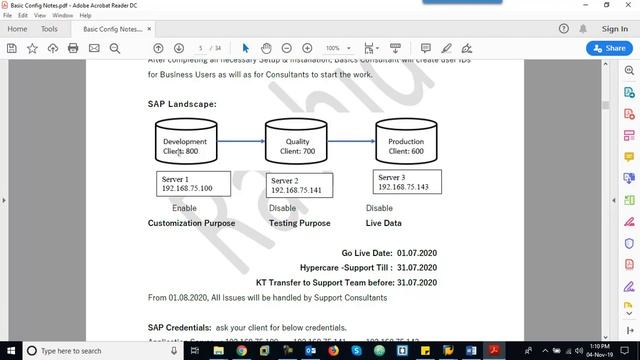This screenshot has width=640, height=360.
Task: Open the Window menu
Action: coord(62,16)
